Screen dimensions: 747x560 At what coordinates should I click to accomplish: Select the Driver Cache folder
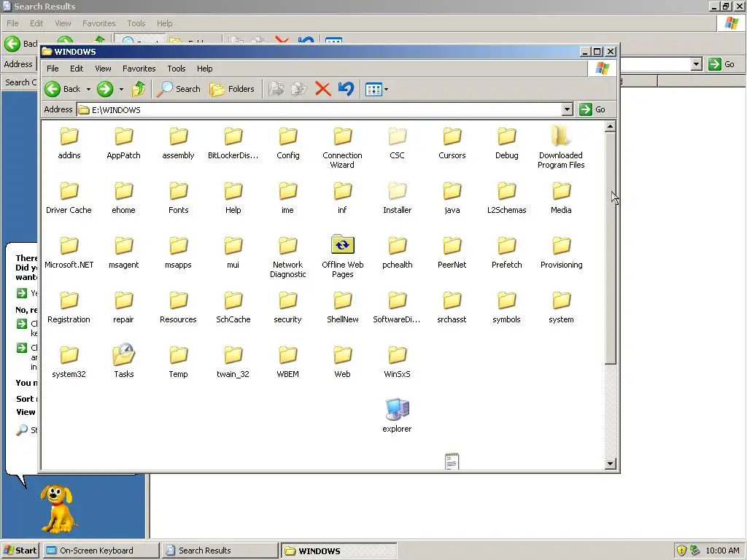click(69, 198)
